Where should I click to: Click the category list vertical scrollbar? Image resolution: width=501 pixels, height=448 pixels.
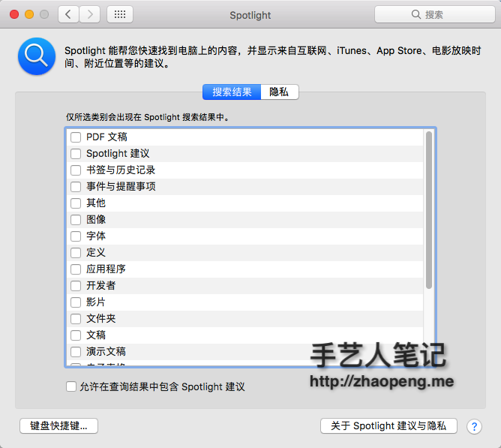(x=429, y=210)
